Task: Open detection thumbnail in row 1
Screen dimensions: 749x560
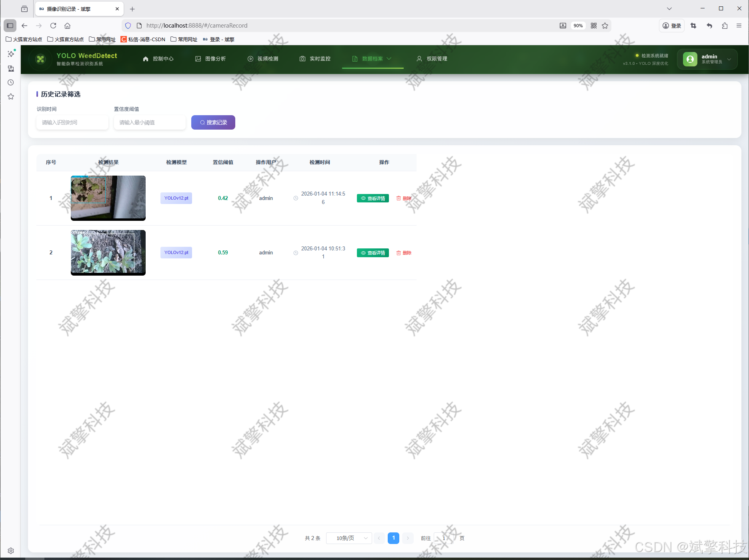Action: (108, 198)
